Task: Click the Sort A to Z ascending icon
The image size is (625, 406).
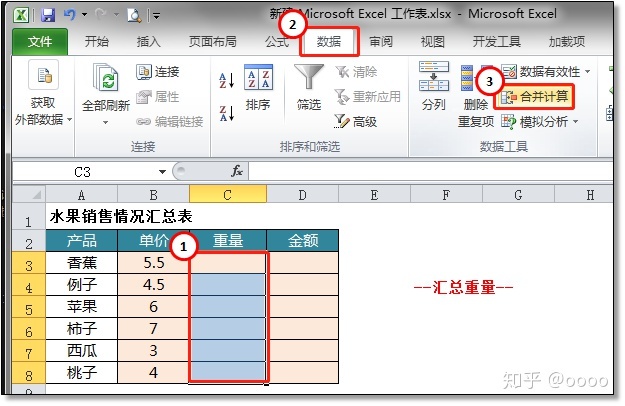Action: coord(226,80)
